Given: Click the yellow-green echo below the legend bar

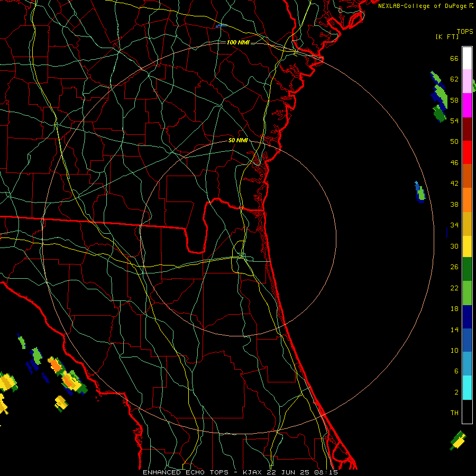Looking at the screenshot, I should pos(458,440).
